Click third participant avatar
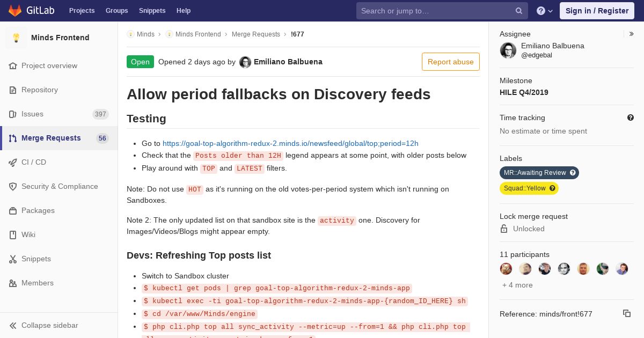The image size is (644, 338). pyautogui.click(x=545, y=269)
